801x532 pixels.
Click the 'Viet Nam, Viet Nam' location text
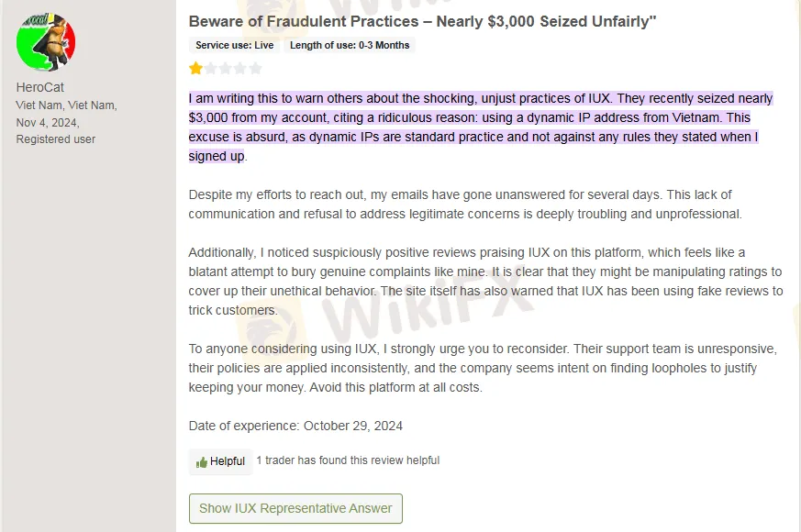[66, 105]
